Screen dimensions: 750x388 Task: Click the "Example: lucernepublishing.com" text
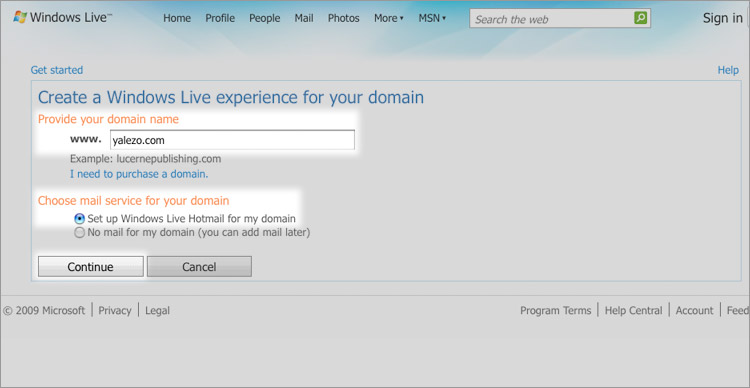pyautogui.click(x=145, y=159)
